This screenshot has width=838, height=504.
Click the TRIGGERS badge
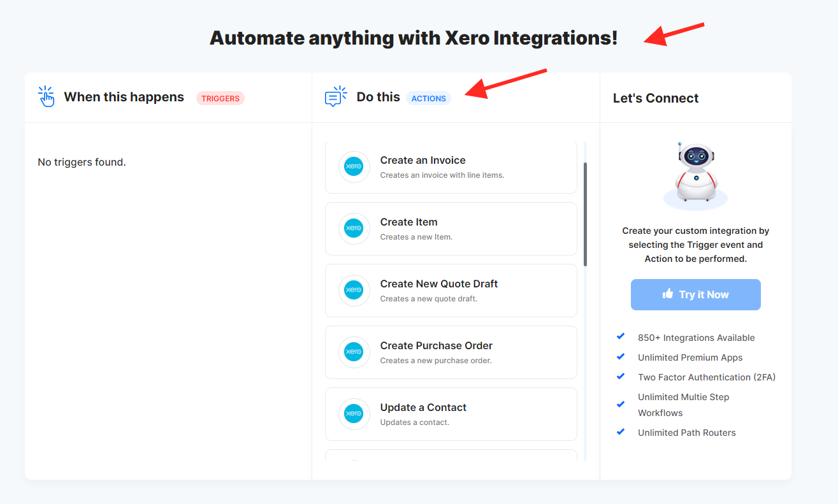pyautogui.click(x=220, y=98)
